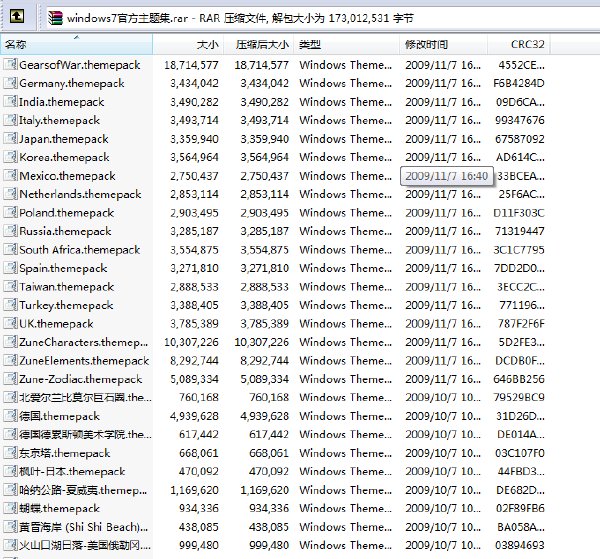Sort by the 大小 column header
The width and height of the screenshot is (600, 559).
tap(188, 44)
